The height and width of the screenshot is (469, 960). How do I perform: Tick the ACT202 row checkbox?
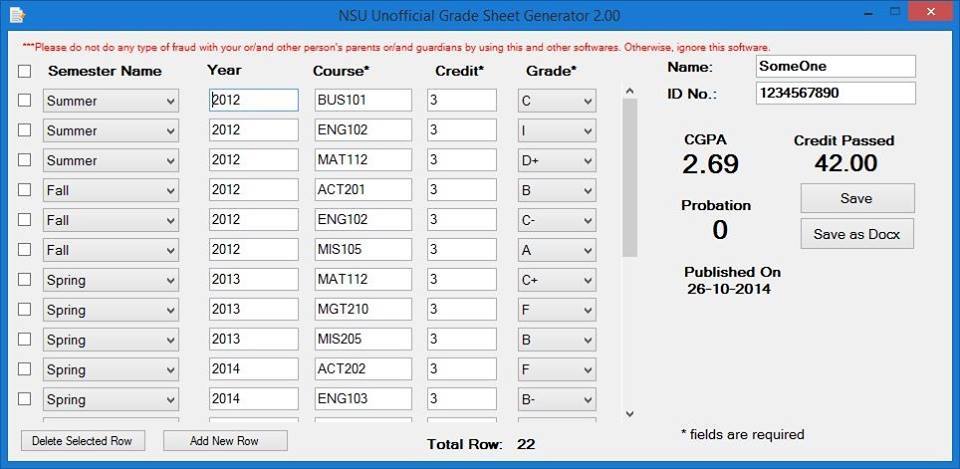24,369
